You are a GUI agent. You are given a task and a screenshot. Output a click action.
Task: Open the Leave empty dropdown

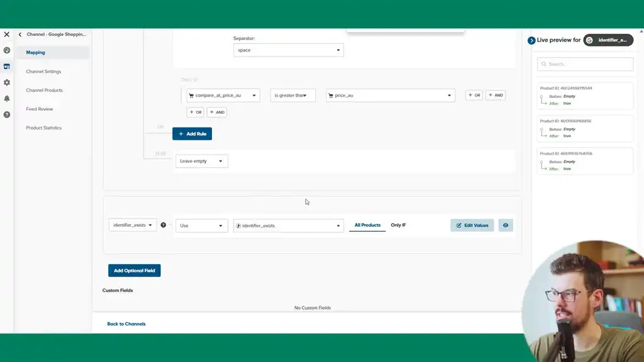[x=201, y=161]
